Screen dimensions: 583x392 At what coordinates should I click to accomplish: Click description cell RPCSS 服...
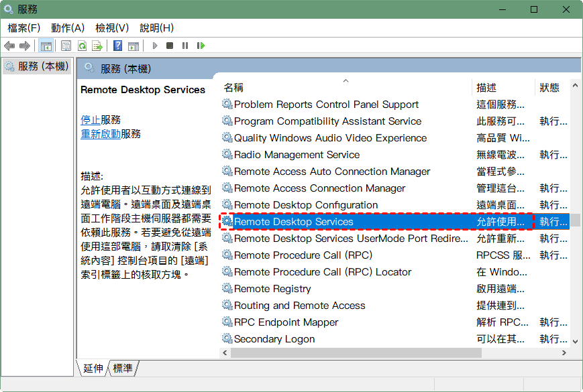pos(503,255)
